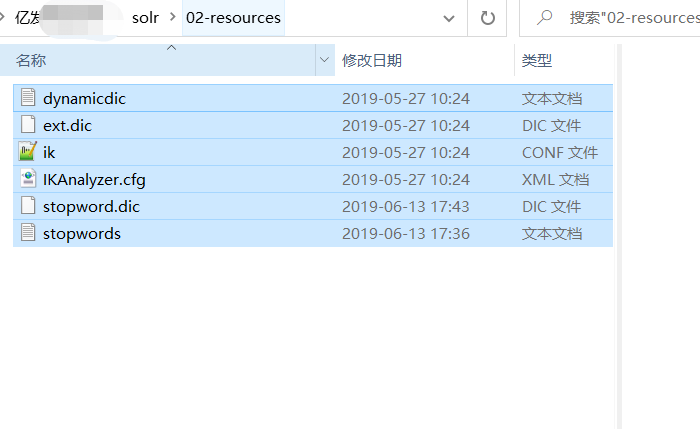Expand the chevron after the solr breadcrumb
The height and width of the screenshot is (429, 700).
tap(172, 17)
